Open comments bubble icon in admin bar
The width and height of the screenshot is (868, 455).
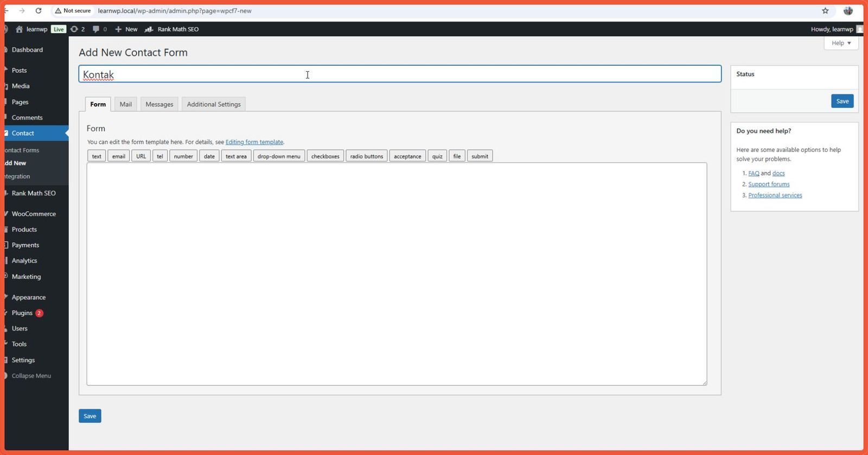(x=96, y=29)
